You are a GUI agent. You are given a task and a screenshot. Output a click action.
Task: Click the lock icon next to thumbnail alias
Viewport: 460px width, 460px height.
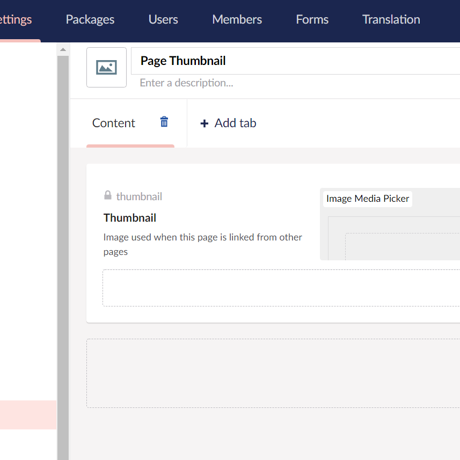[x=108, y=195]
